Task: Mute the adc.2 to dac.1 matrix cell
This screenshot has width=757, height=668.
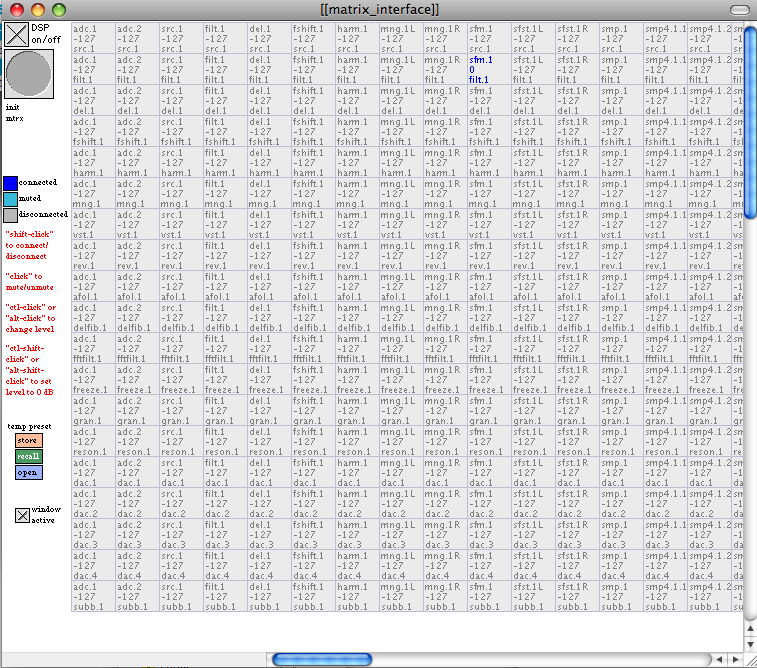Action: pos(136,472)
